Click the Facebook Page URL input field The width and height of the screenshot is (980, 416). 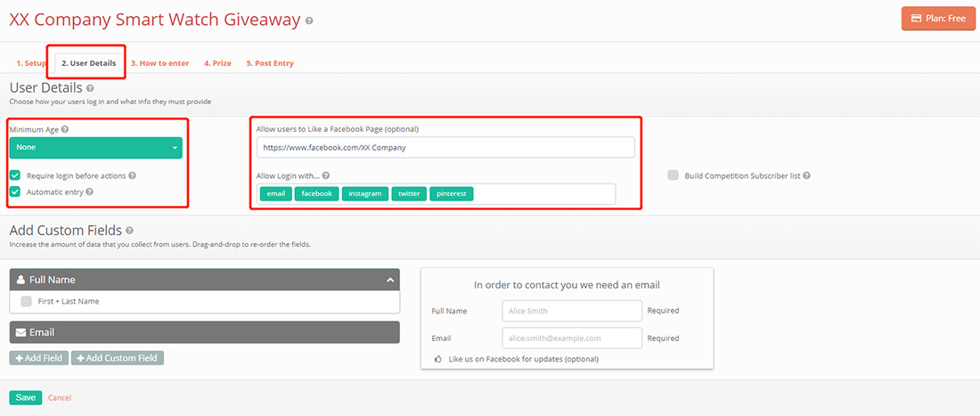[x=445, y=147]
